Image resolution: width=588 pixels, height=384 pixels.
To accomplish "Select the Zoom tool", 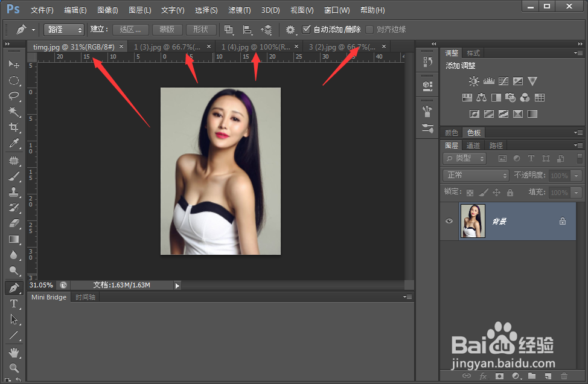I will click(14, 368).
